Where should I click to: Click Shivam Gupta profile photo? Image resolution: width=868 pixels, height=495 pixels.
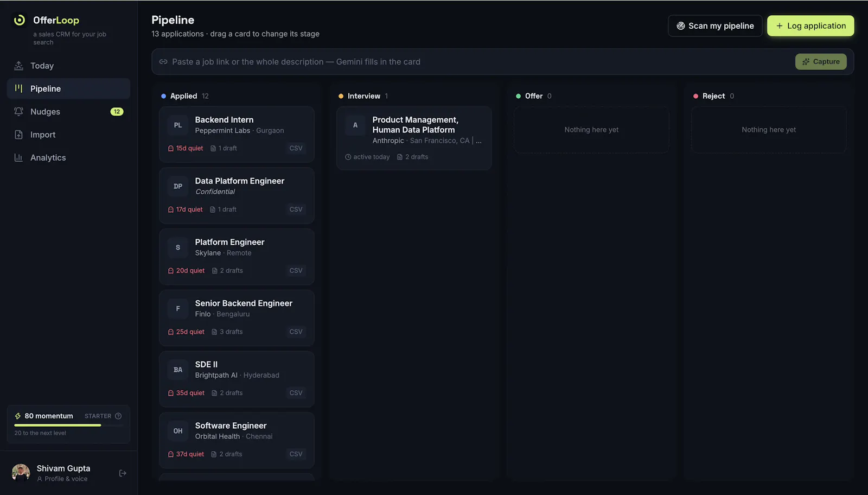tap(21, 473)
